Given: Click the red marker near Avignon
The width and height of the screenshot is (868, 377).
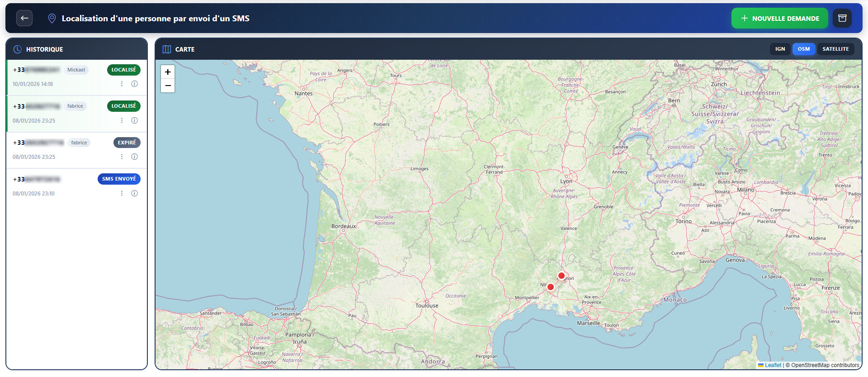Looking at the screenshot, I should click(561, 276).
